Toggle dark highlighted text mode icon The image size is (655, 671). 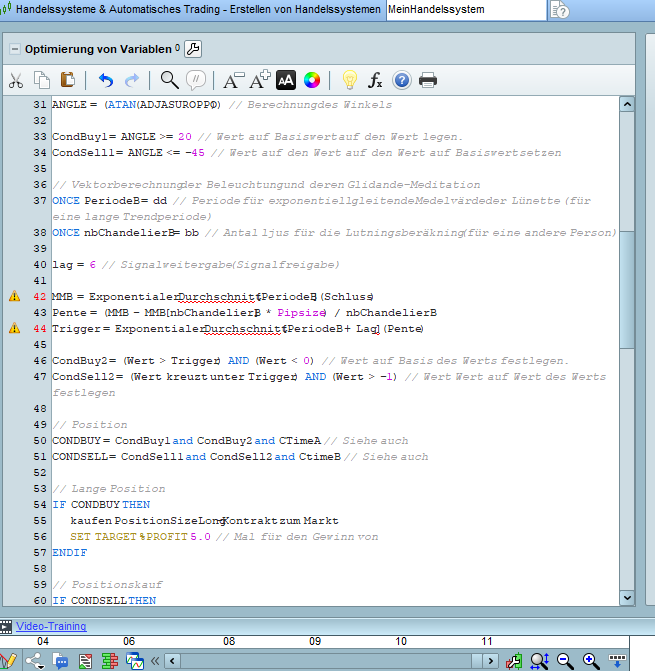[x=286, y=80]
